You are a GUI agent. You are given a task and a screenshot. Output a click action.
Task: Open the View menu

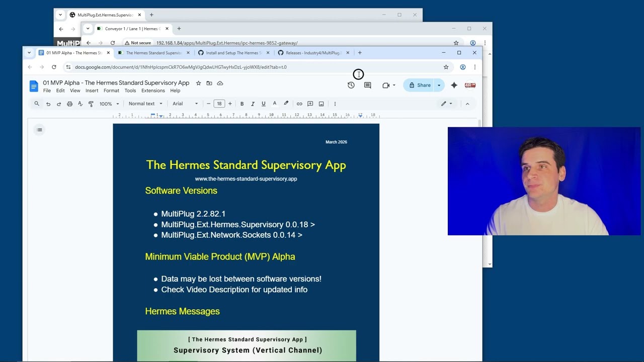[75, 90]
